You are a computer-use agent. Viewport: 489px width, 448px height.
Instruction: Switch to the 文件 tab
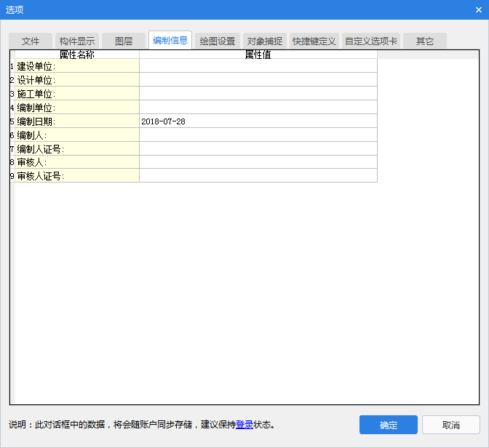pyautogui.click(x=31, y=41)
